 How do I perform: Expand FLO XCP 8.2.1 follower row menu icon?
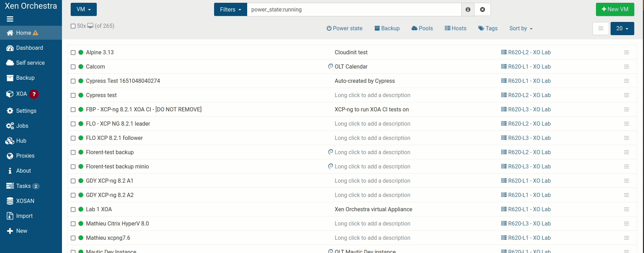pos(626,138)
